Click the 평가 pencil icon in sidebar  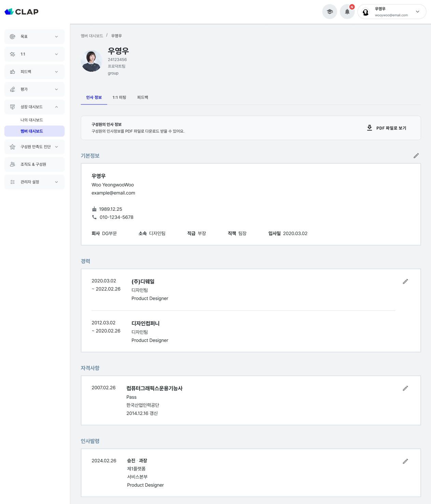tap(12, 89)
